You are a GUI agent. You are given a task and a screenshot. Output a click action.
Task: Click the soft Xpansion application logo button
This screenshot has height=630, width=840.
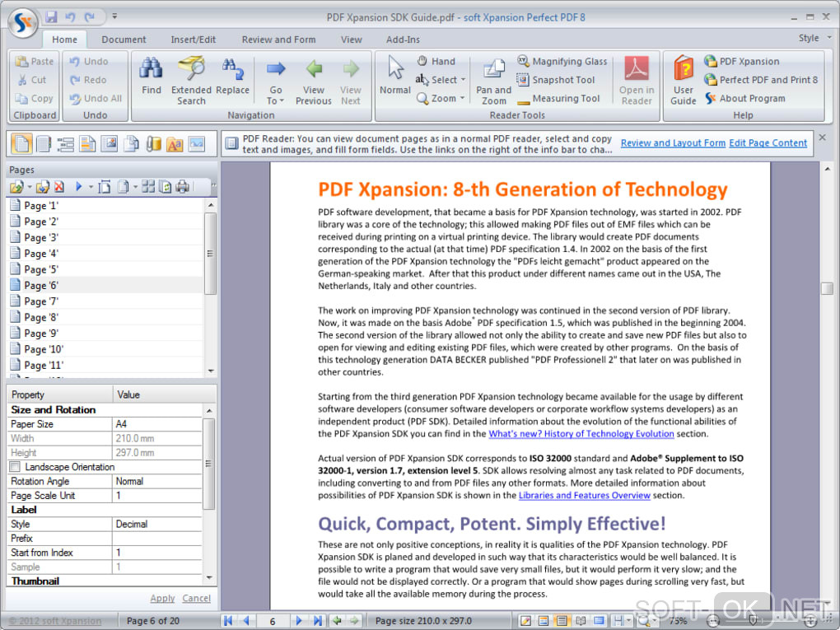[22, 22]
